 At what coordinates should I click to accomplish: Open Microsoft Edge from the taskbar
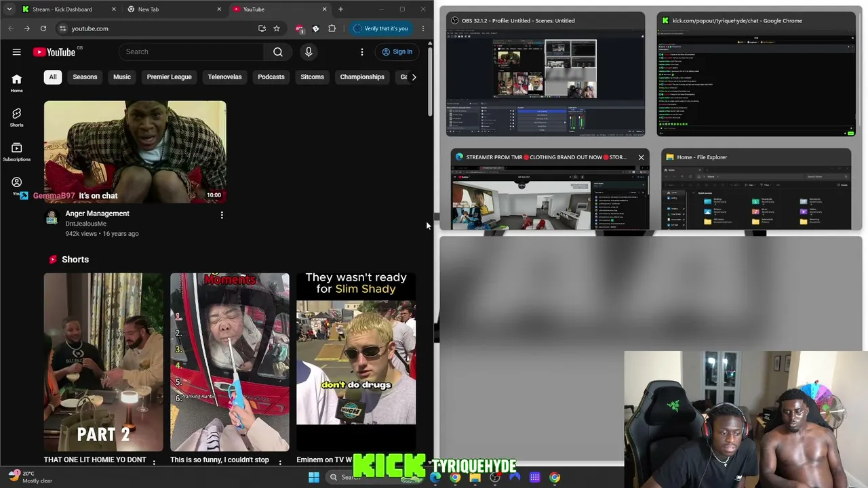click(x=435, y=477)
